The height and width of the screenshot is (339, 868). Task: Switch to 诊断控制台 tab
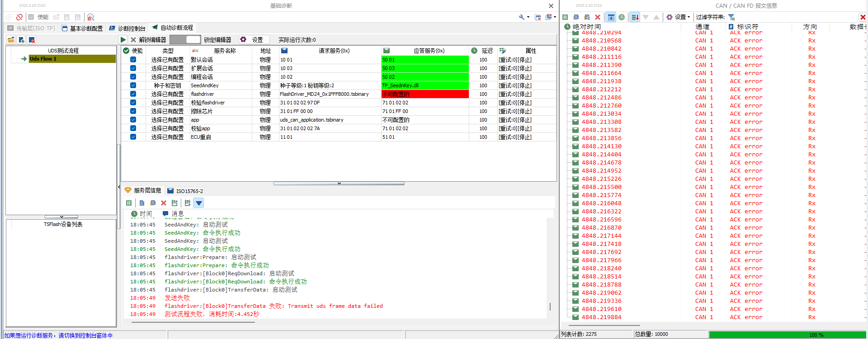click(128, 28)
